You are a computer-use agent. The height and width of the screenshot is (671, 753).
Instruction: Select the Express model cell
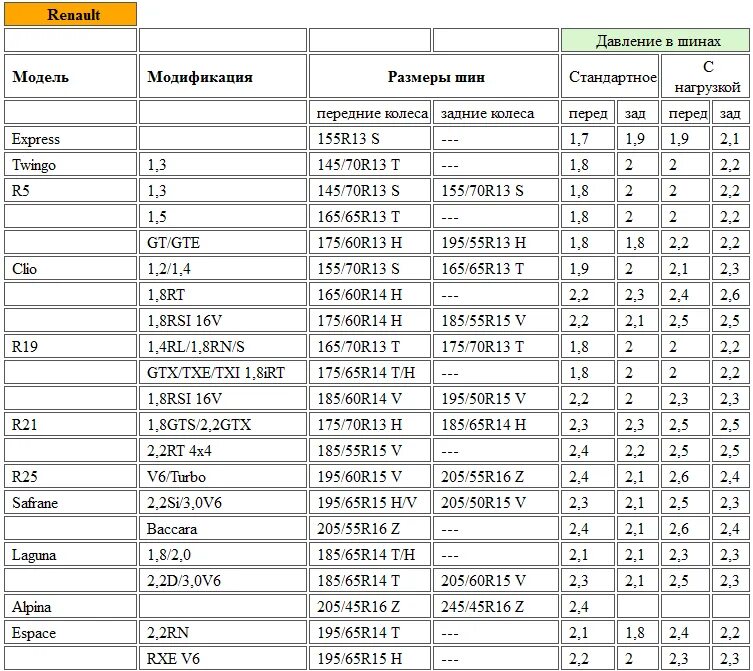70,138
